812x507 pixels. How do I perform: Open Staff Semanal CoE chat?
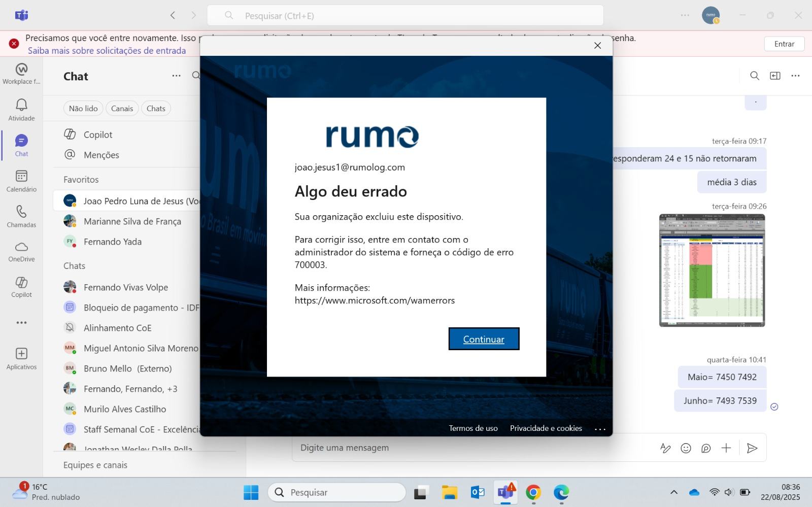[127, 429]
